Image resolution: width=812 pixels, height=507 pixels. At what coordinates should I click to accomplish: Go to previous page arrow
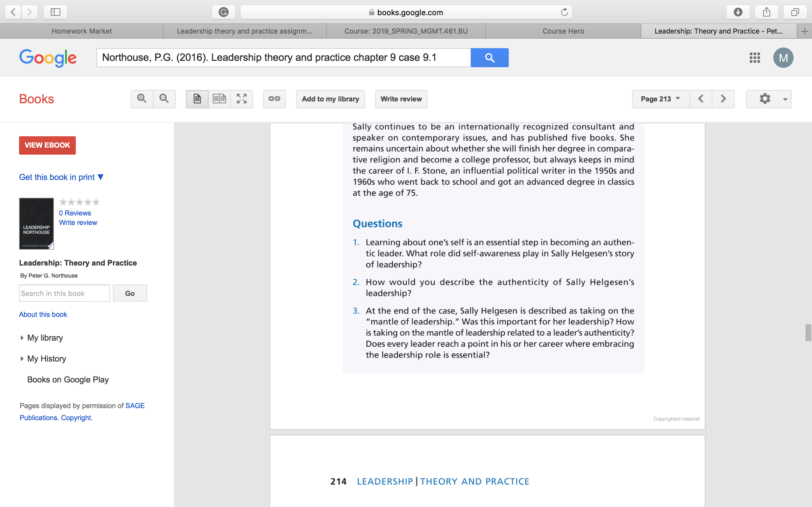[x=701, y=99]
